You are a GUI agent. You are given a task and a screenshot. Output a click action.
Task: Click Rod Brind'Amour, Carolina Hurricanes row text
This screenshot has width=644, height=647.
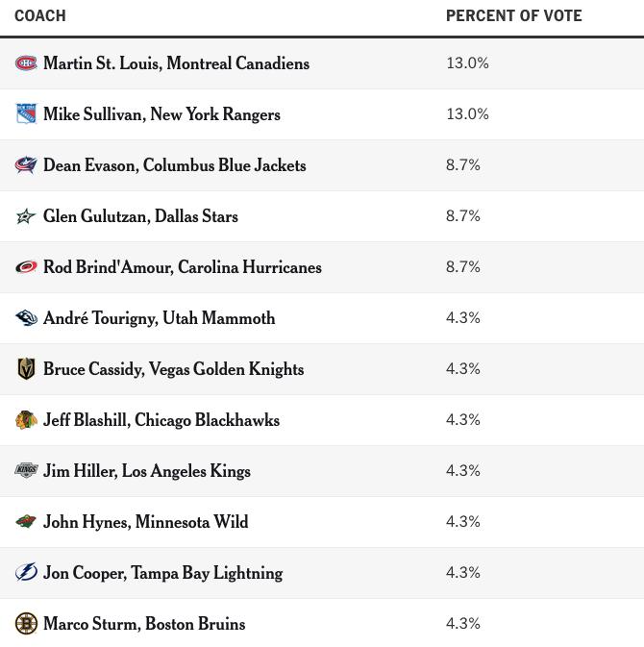[183, 267]
